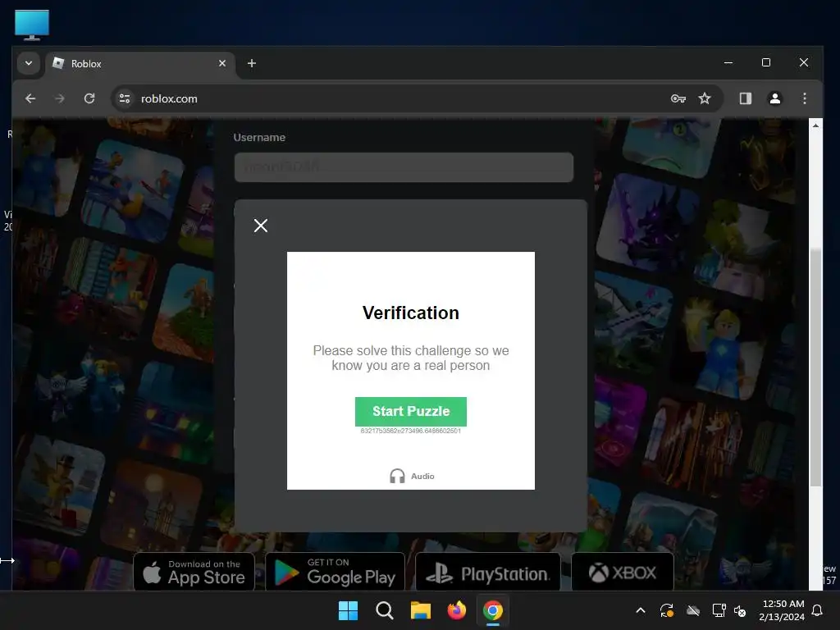Close the Roblox tab
Image resolution: width=840 pixels, height=630 pixels.
(x=222, y=63)
